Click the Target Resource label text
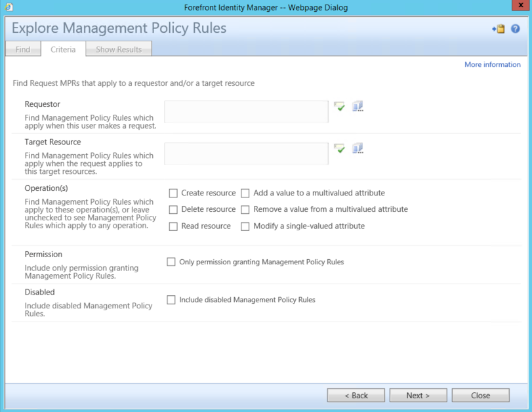Screen dimensions: 532x412 pos(52,142)
